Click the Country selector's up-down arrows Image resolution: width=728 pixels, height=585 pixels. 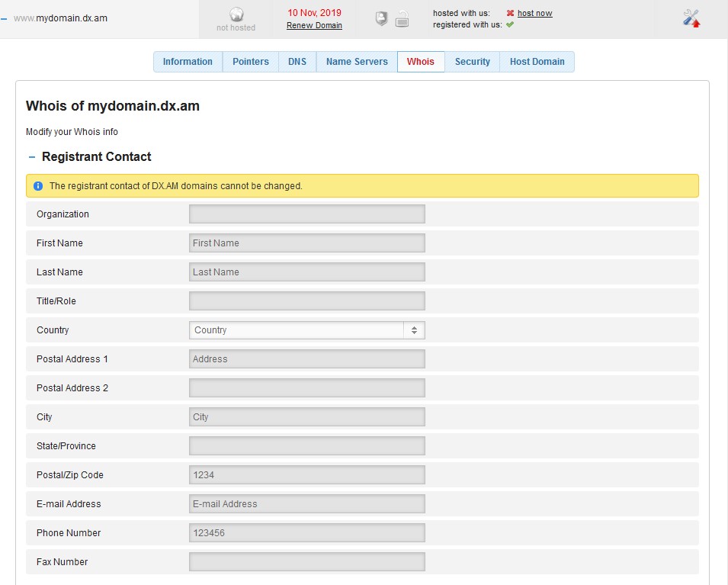(414, 329)
